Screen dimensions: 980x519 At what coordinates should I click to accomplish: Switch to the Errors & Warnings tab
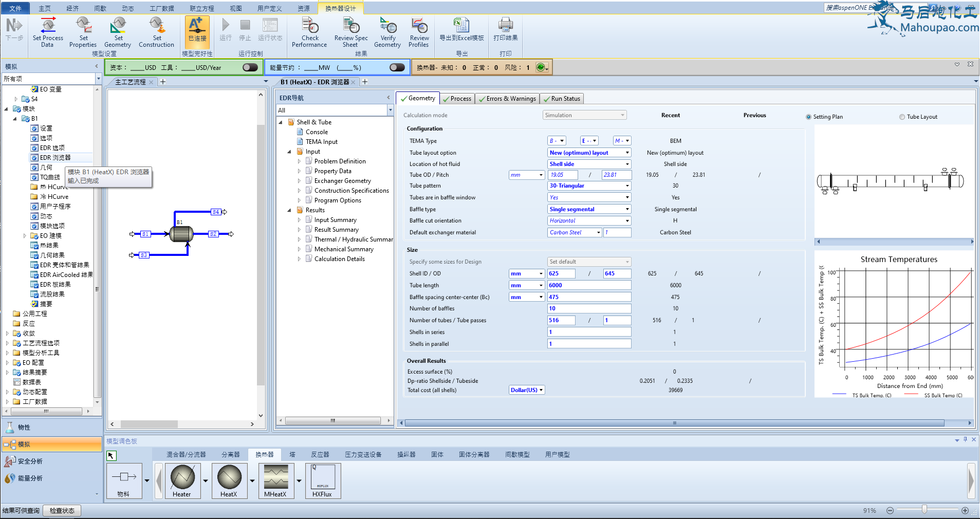[507, 99]
